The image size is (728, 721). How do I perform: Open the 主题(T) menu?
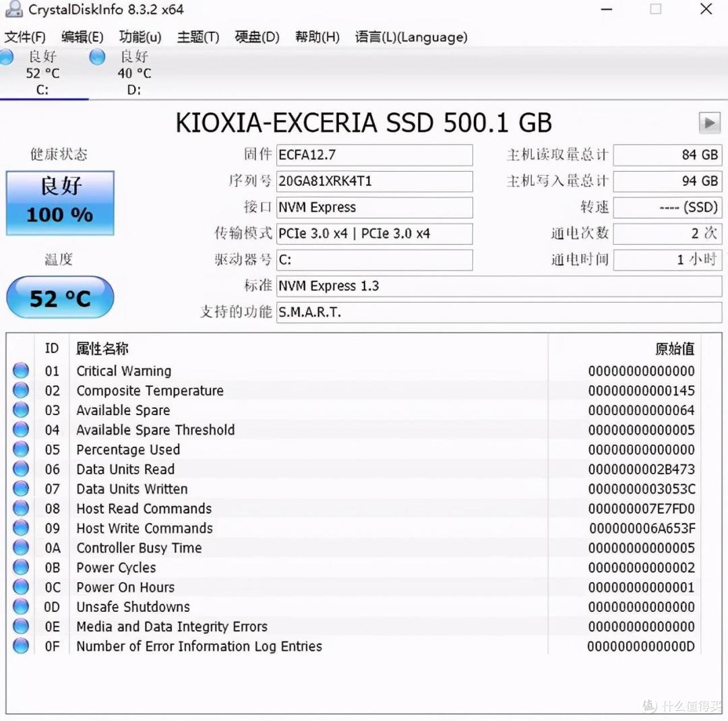[x=198, y=37]
